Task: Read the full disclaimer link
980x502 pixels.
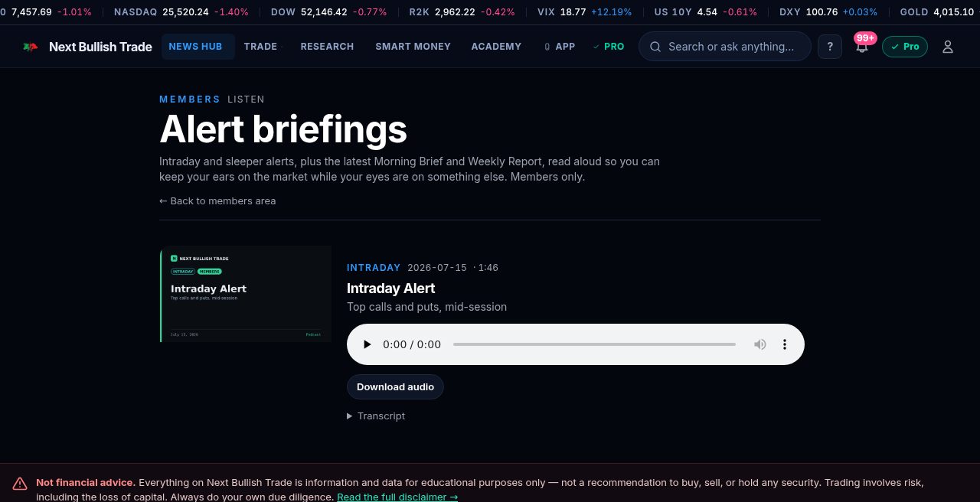Action: pos(397,497)
